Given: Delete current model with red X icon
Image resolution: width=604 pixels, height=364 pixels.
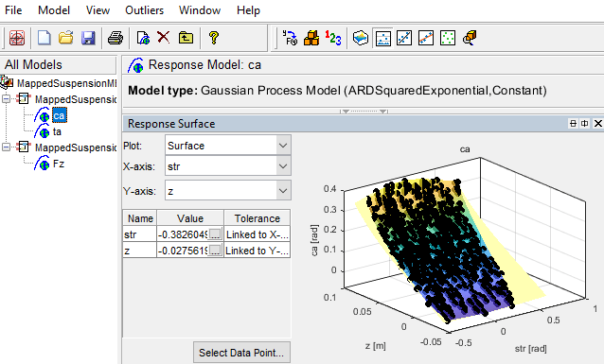Looking at the screenshot, I should coord(164,37).
